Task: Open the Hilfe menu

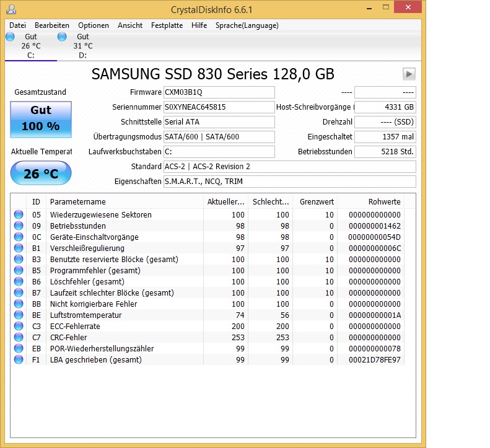Action: coord(199,25)
